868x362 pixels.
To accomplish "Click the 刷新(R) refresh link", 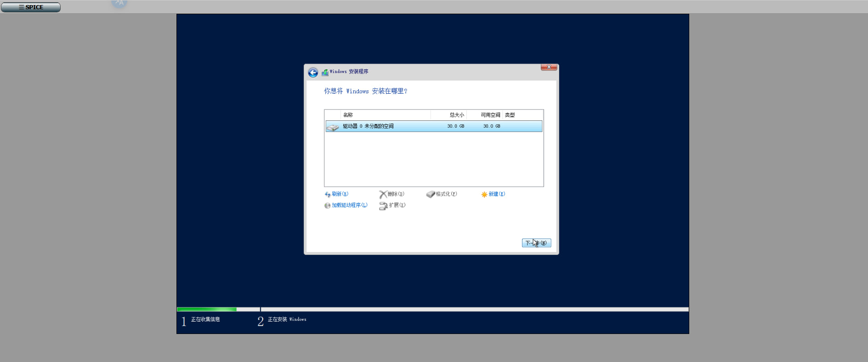I will click(x=336, y=194).
